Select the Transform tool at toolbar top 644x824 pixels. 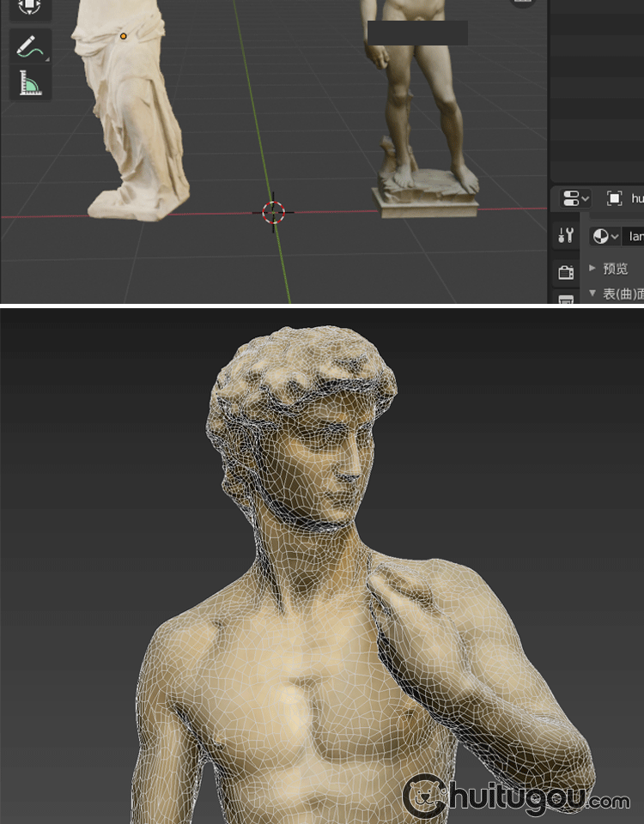pos(30,7)
